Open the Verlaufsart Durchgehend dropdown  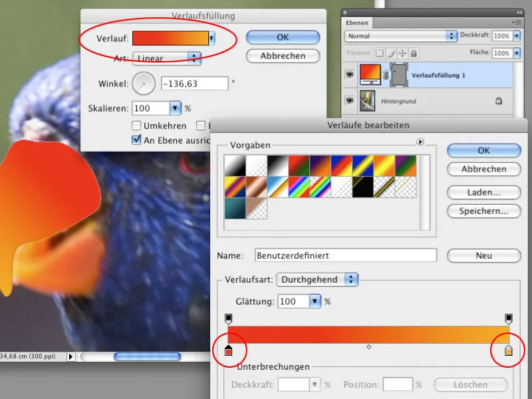[350, 279]
